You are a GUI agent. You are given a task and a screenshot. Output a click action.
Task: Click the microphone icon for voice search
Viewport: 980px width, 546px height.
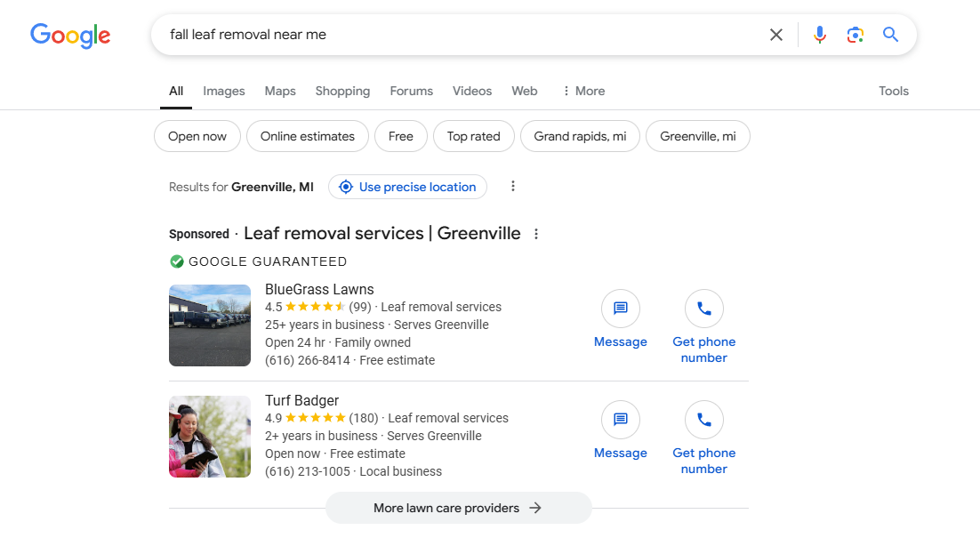tap(818, 35)
